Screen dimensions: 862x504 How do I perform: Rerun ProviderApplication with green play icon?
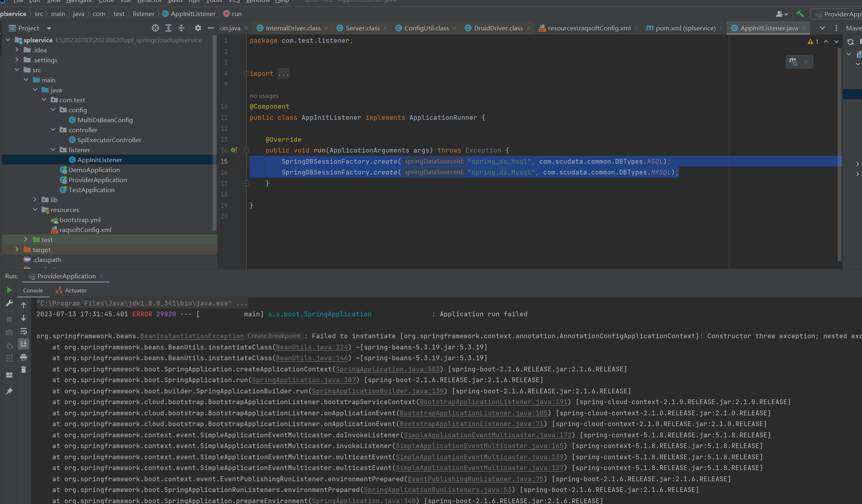[9, 290]
